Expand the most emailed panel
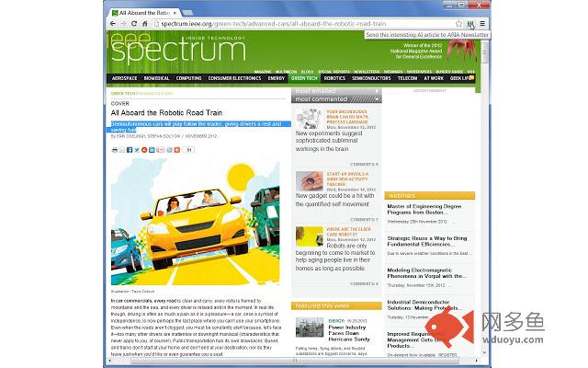The width and height of the screenshot is (588, 368). pos(377,91)
